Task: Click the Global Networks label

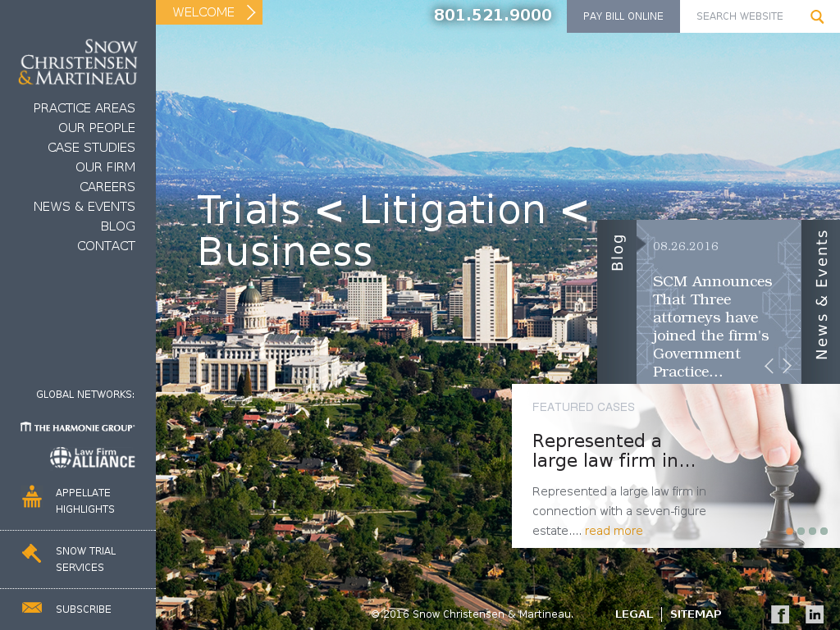Action: point(85,395)
